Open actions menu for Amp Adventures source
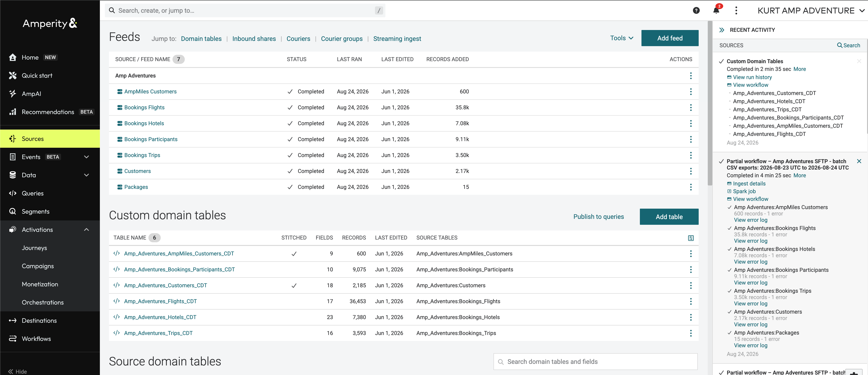868x375 pixels. pyautogui.click(x=691, y=75)
